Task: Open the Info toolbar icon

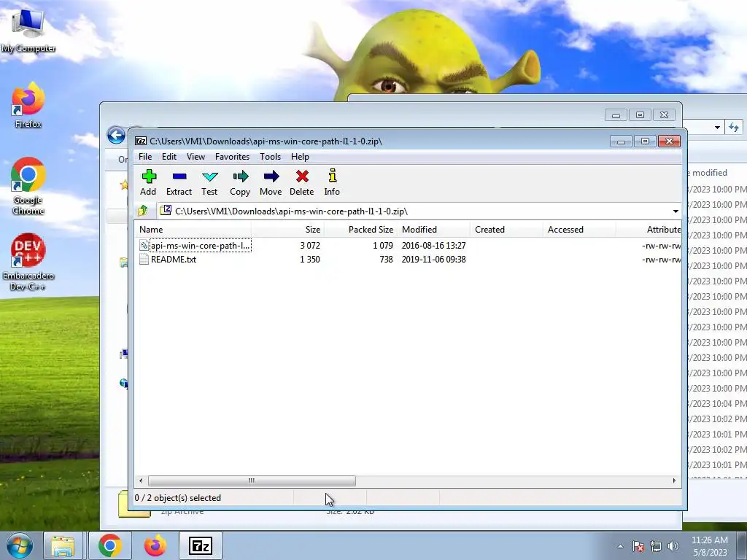Action: [332, 182]
